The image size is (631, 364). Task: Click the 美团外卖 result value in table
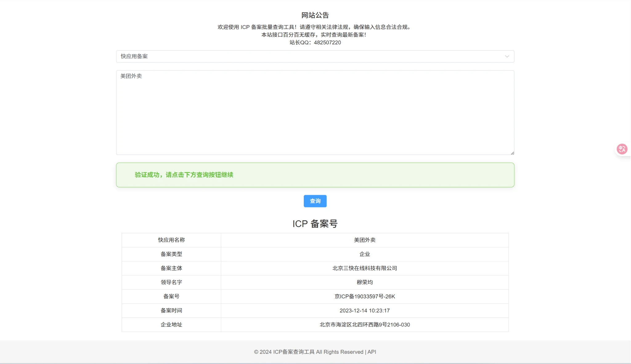coord(364,240)
